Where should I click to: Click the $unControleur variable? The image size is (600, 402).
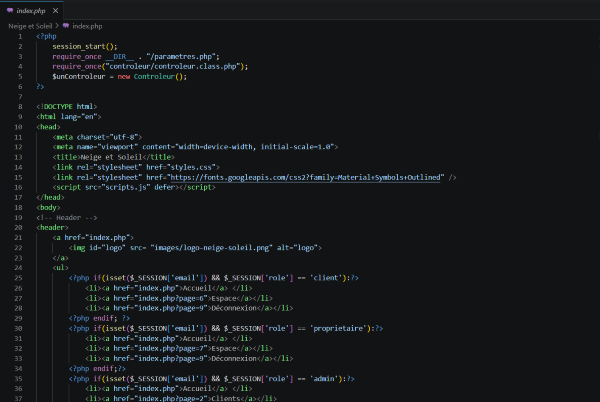(x=78, y=76)
